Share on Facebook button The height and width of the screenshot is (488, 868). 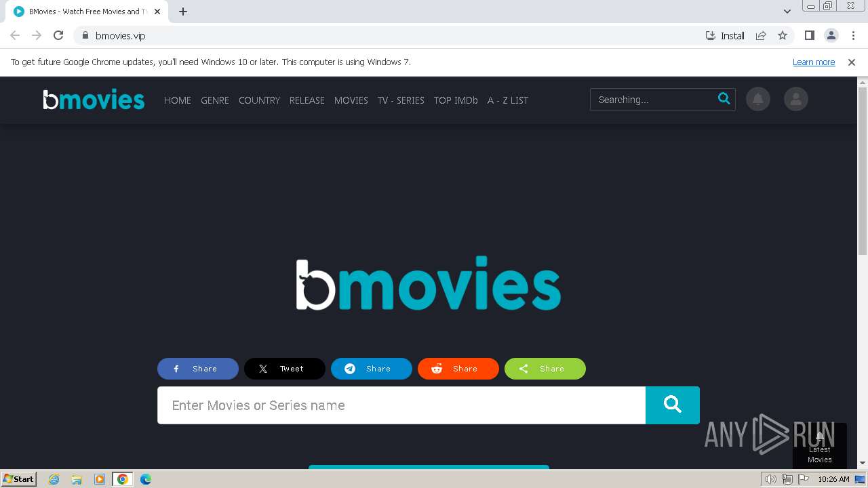(x=198, y=369)
